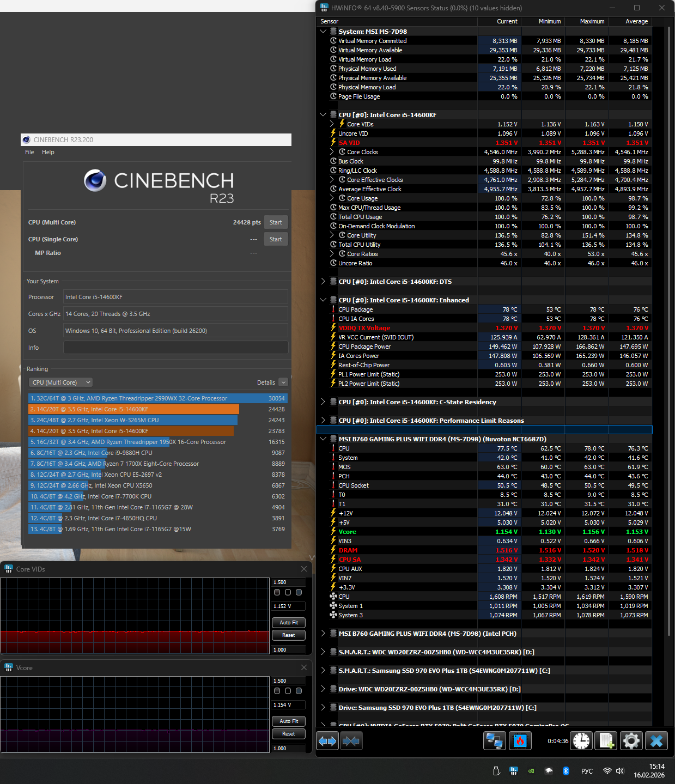
Task: Click the thermometer icon beside CPU Package row
Action: 333,309
